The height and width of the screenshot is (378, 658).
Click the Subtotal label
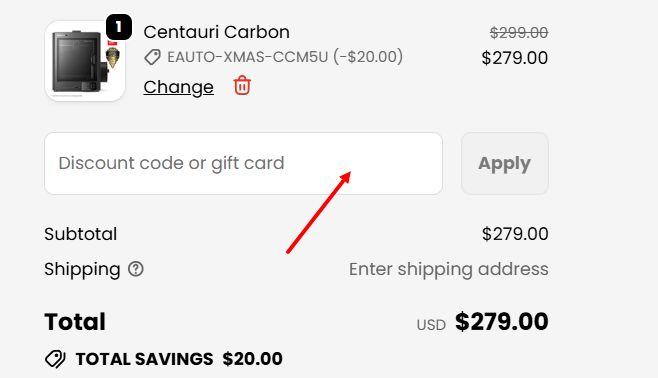point(81,234)
